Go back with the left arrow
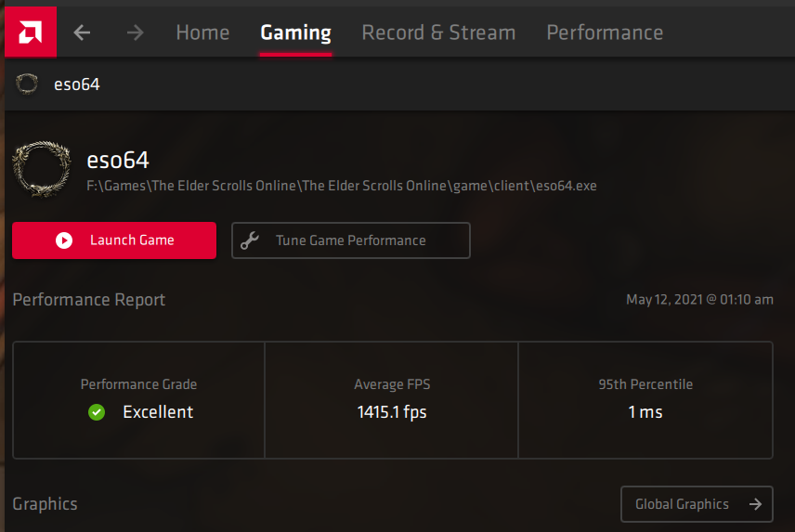The height and width of the screenshot is (532, 795). tap(82, 32)
